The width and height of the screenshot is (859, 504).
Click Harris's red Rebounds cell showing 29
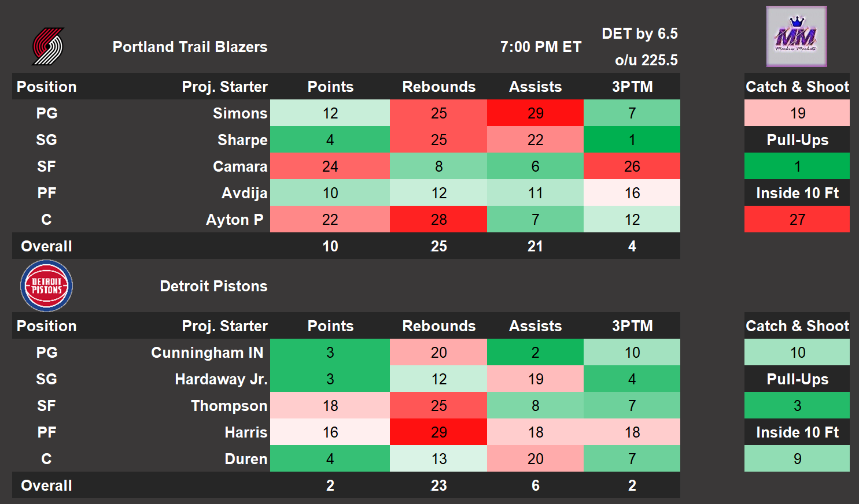point(438,432)
